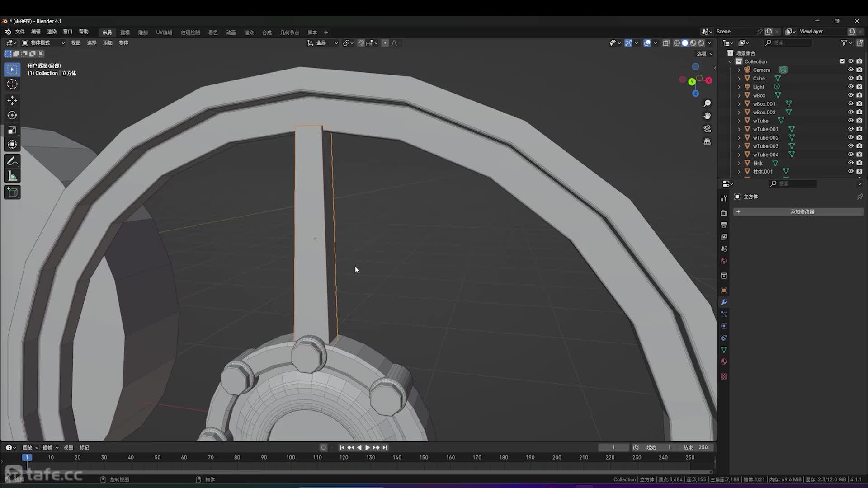Viewport: 868px width, 488px height.
Task: Open the Render properties tab icon
Action: pos(724,213)
